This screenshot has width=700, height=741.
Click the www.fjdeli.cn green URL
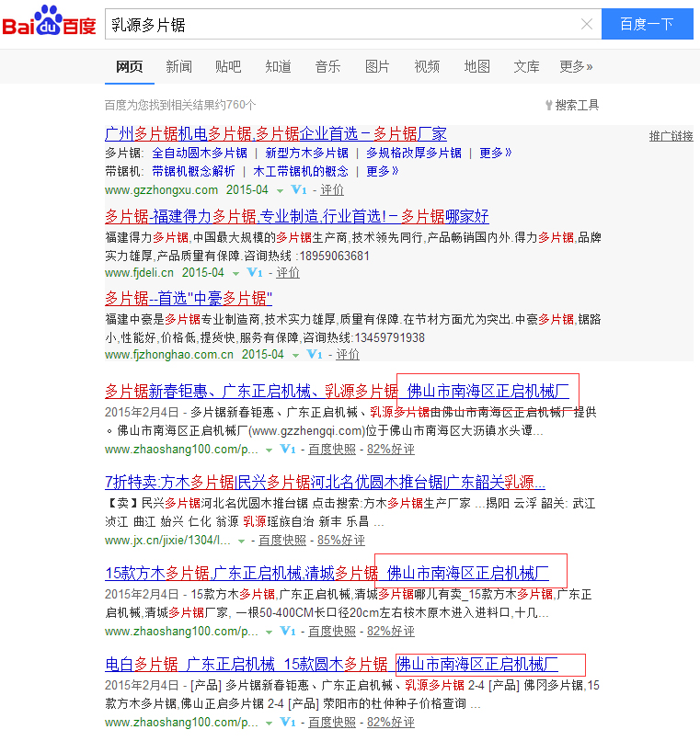[x=140, y=273]
